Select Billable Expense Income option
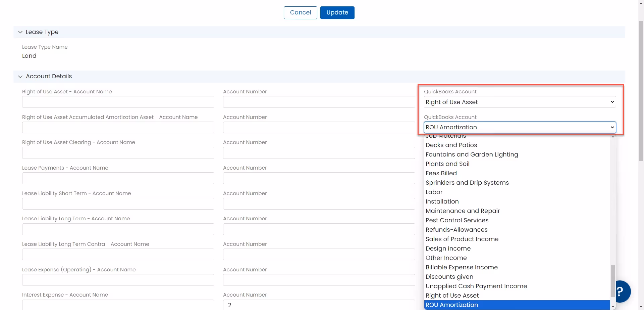Image resolution: width=644 pixels, height=310 pixels. point(517,267)
